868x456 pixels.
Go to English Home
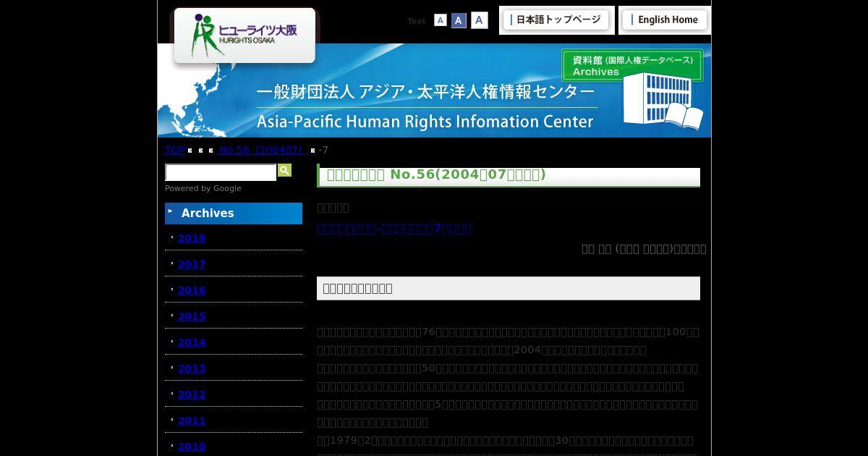click(665, 20)
